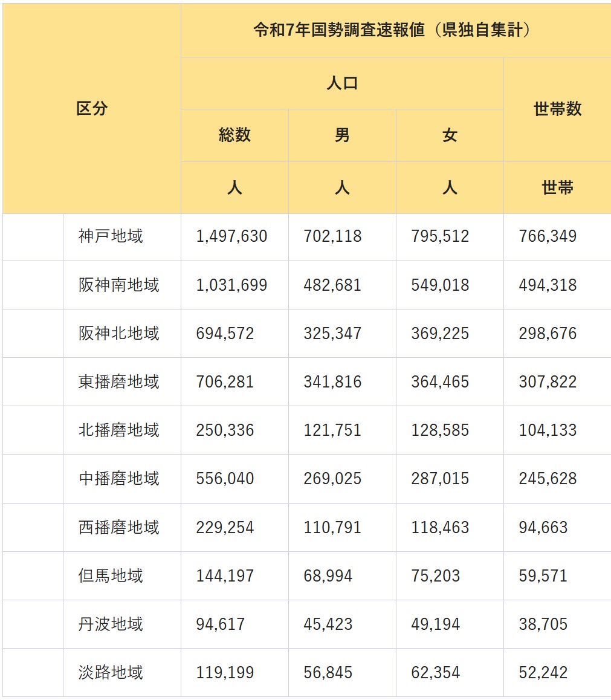Click the 世帯数 header cell
This screenshot has height=700, width=611.
point(557,109)
